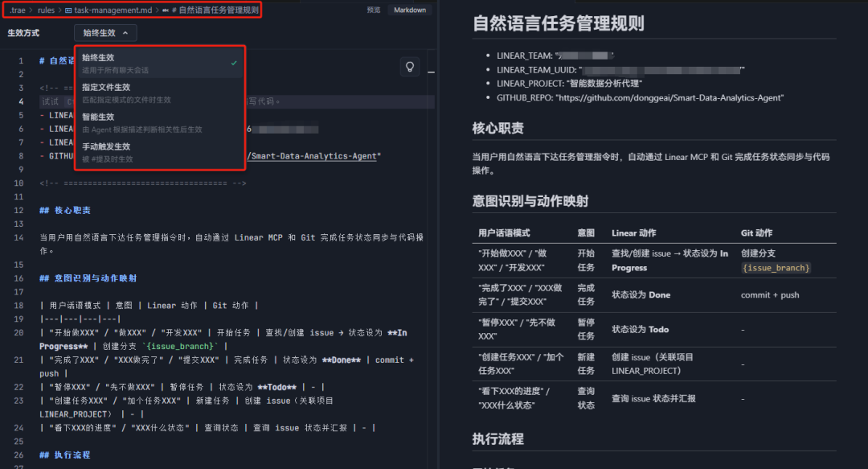Open the 始终生效 dropdown selector
Screen dimensions: 868x469
[x=105, y=33]
